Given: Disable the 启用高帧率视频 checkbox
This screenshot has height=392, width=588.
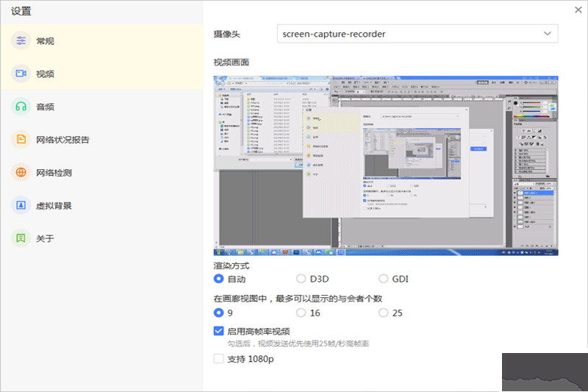Looking at the screenshot, I should click(x=218, y=331).
